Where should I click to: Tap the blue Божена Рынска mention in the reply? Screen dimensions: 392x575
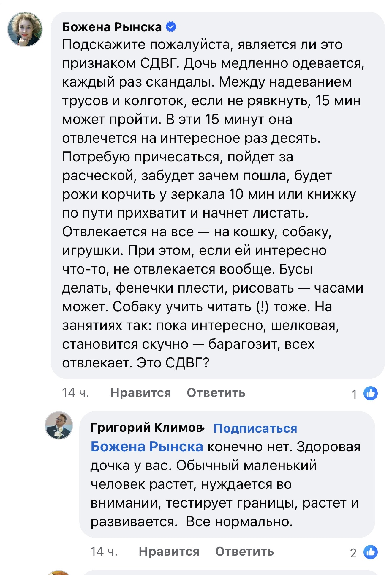click(x=147, y=447)
